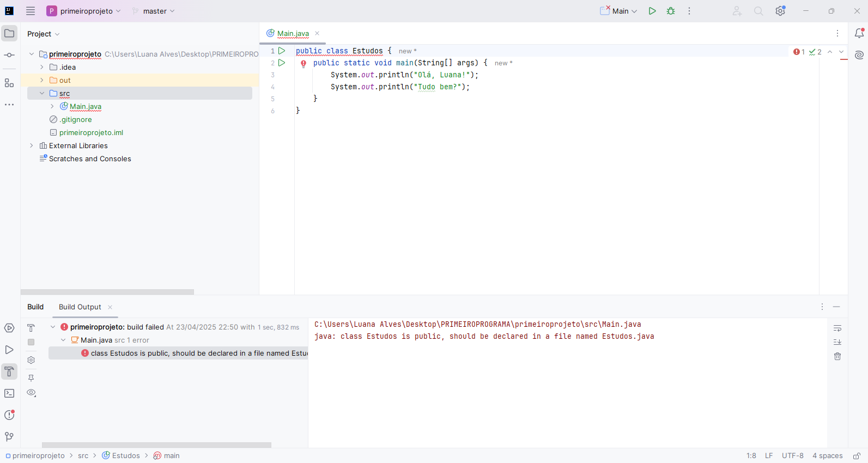The image size is (868, 463).
Task: Open the master branch dropdown
Action: [154, 11]
